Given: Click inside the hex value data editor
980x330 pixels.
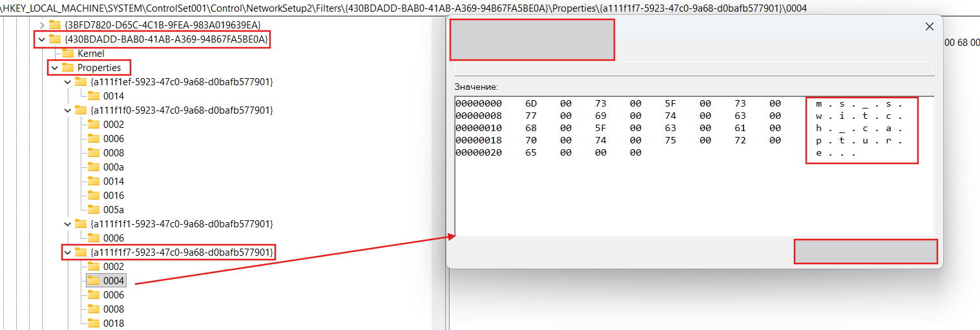Looking at the screenshot, I should [x=646, y=194].
